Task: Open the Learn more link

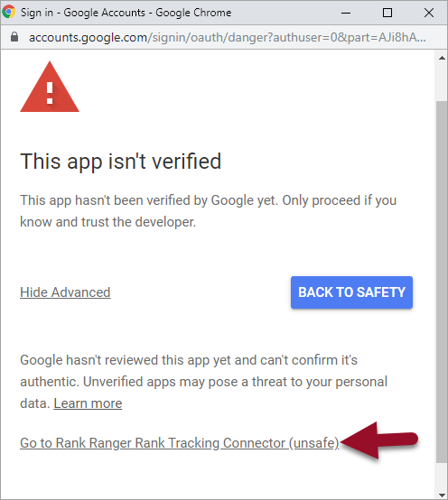Action: pos(88,403)
